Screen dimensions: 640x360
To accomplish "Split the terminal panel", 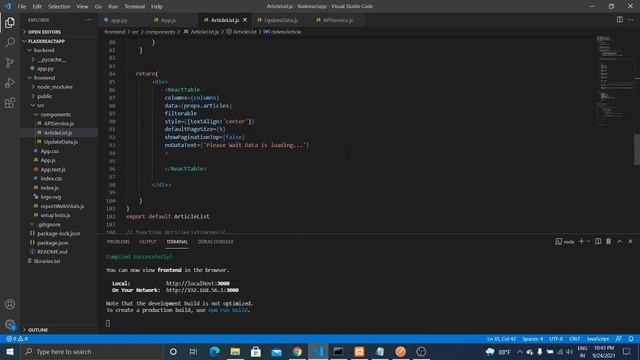I will pos(598,241).
